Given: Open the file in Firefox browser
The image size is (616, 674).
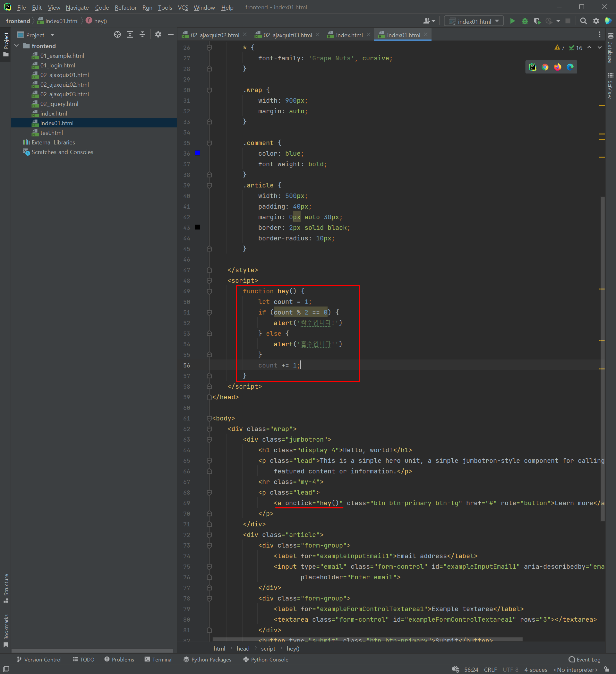Looking at the screenshot, I should [x=558, y=67].
